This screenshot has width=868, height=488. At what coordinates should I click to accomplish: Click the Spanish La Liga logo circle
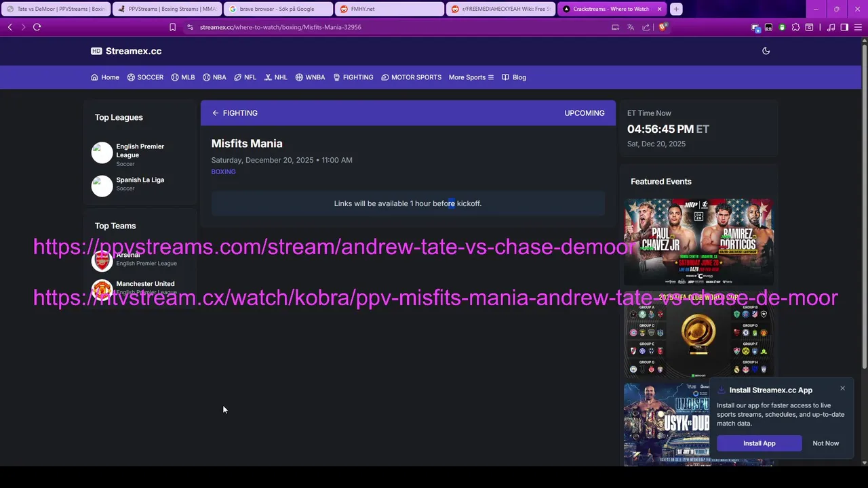(x=102, y=186)
